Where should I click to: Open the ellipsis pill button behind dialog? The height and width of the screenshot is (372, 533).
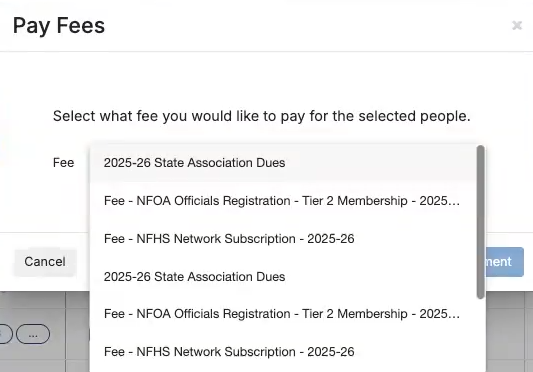click(33, 334)
